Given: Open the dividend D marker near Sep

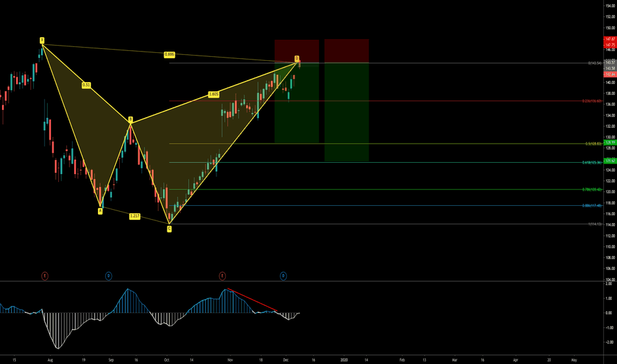Looking at the screenshot, I should click(x=109, y=276).
